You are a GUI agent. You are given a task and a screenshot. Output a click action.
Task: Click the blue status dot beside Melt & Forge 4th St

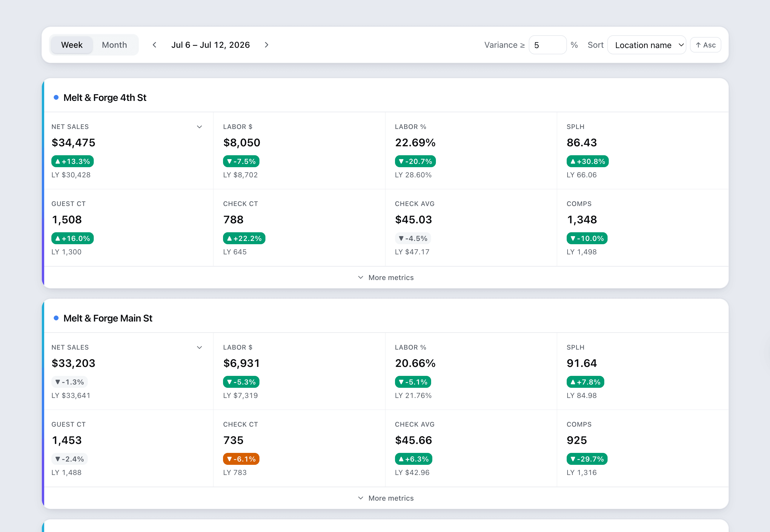[56, 97]
